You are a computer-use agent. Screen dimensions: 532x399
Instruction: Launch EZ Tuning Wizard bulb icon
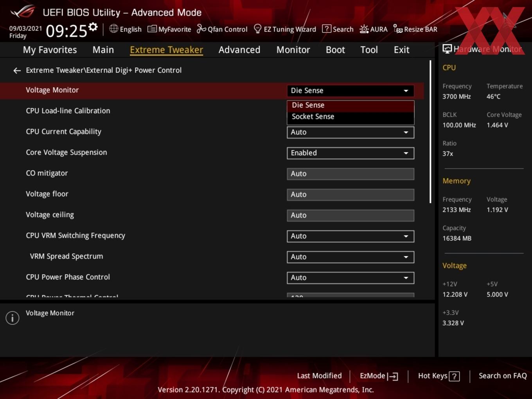tap(257, 29)
